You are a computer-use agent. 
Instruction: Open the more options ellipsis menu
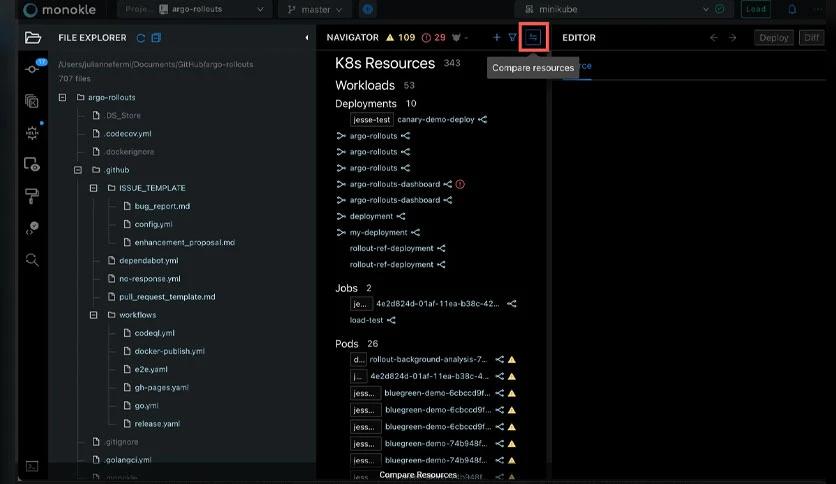pyautogui.click(x=818, y=9)
